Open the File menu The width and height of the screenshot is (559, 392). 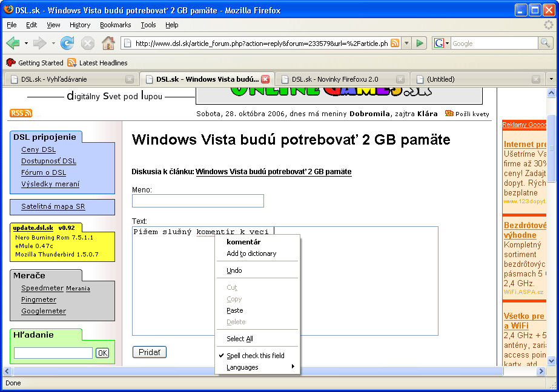click(12, 25)
